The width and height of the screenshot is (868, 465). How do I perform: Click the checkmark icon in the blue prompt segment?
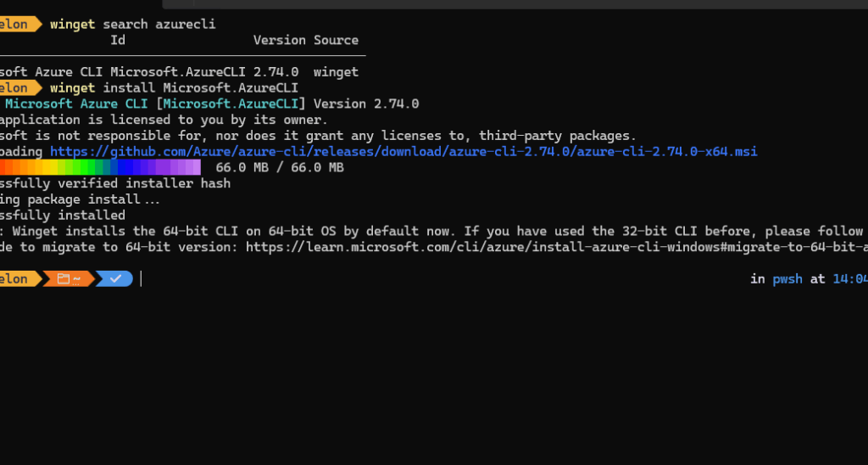(x=115, y=279)
